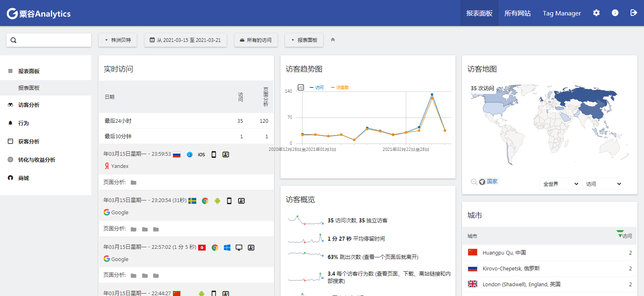
Task: Open visitor profile icon in 23:59:53 visit
Action: (x=226, y=155)
